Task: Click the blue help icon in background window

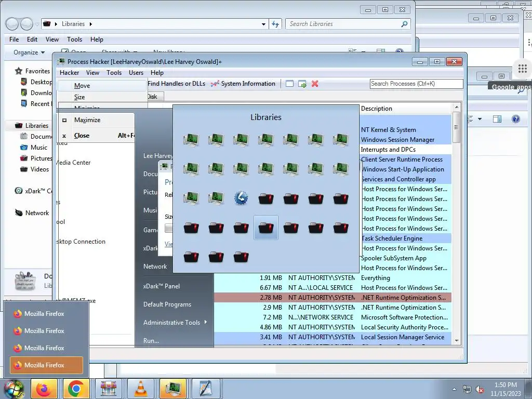Action: point(516,119)
